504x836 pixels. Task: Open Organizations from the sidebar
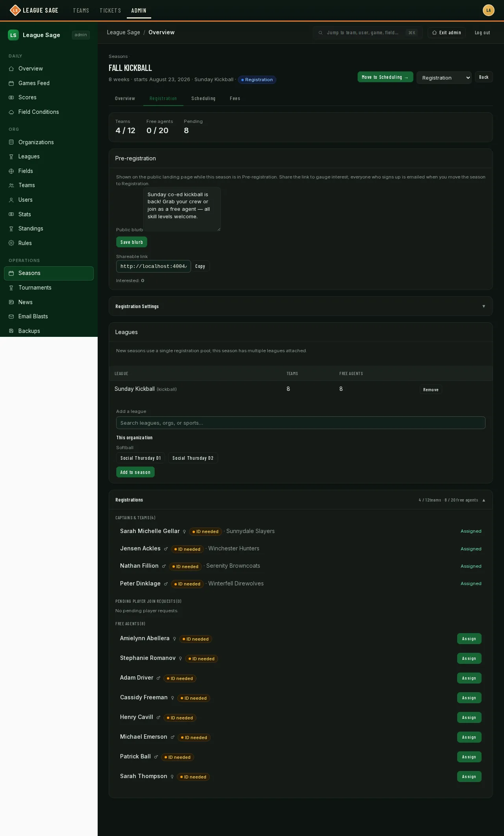49,142
